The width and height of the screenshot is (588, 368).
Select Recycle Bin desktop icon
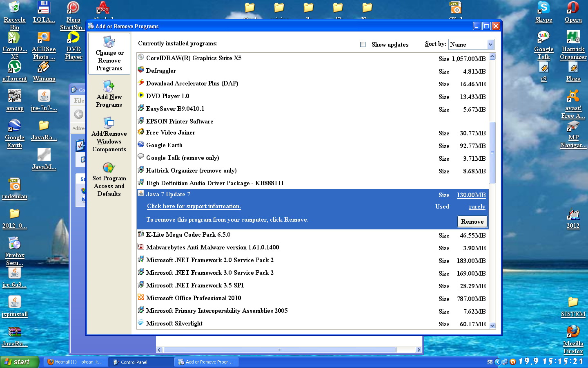coord(14,16)
